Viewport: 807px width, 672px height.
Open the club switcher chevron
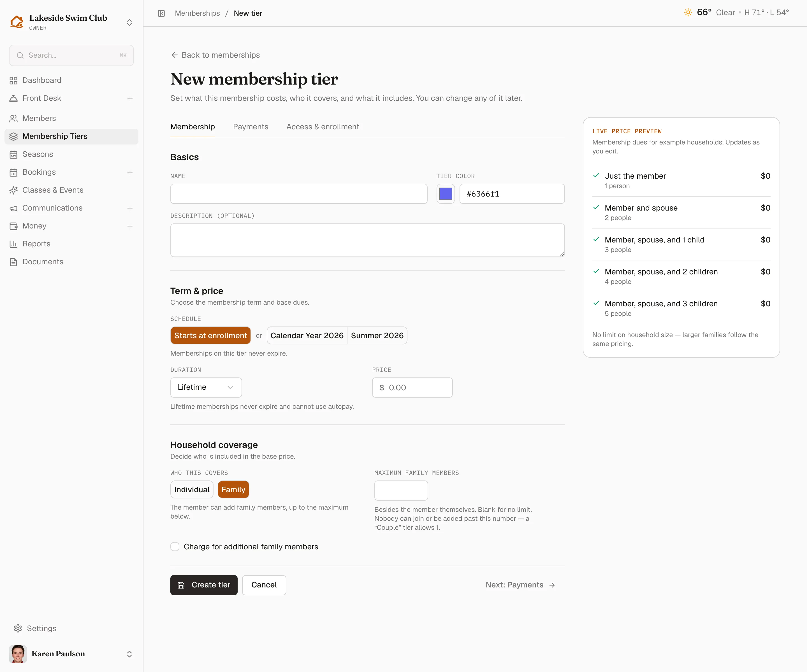tap(129, 22)
